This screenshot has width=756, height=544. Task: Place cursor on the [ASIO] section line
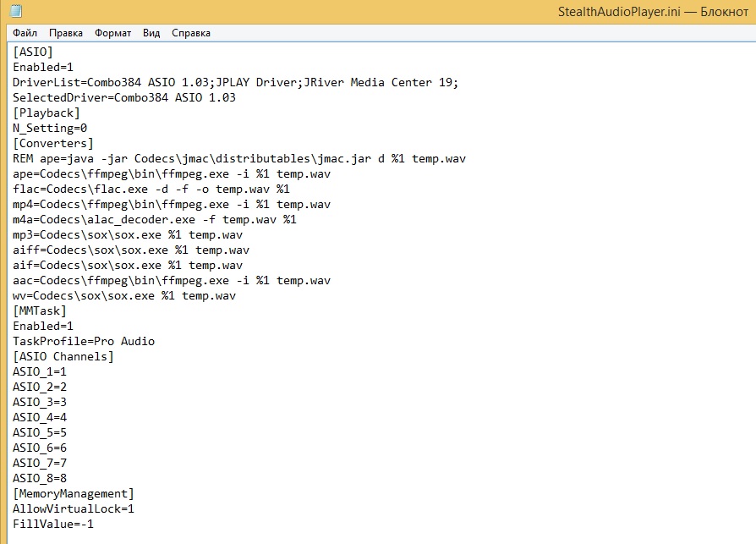33,52
